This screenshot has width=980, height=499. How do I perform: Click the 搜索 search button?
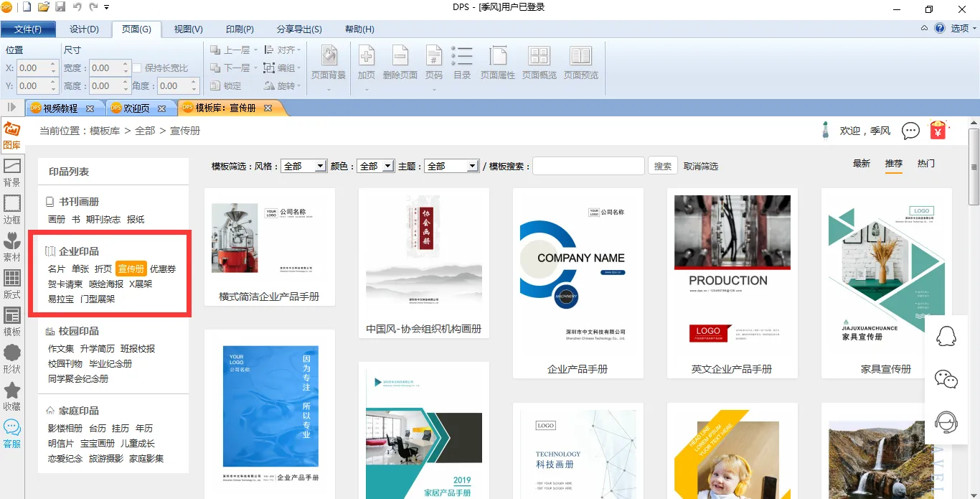[663, 166]
